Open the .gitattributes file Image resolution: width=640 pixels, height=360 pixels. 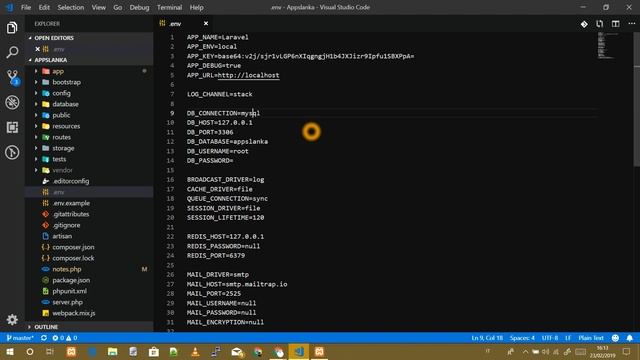[x=89, y=214]
